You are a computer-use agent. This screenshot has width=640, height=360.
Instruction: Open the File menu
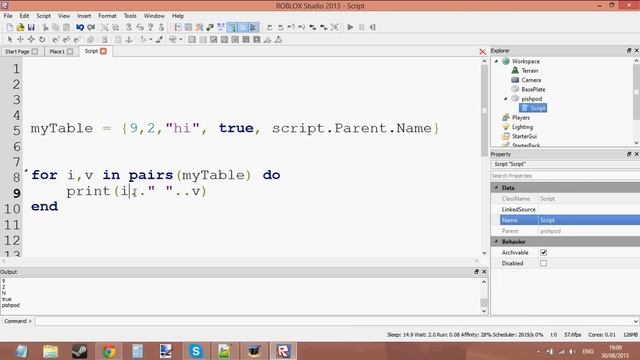8,16
